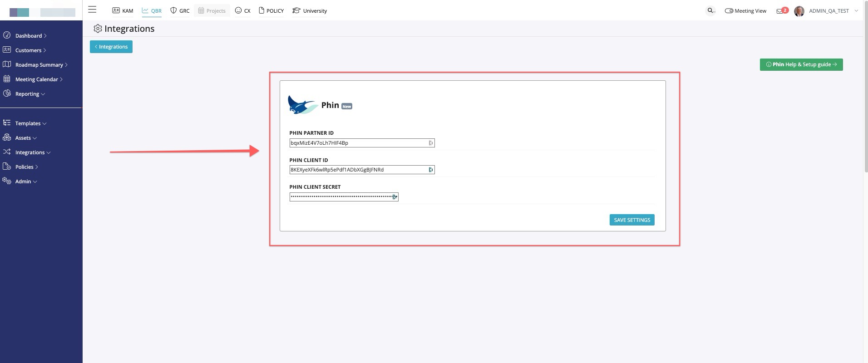Click the Integrations shuffle icon in sidebar
The image size is (868, 363).
[7, 152]
